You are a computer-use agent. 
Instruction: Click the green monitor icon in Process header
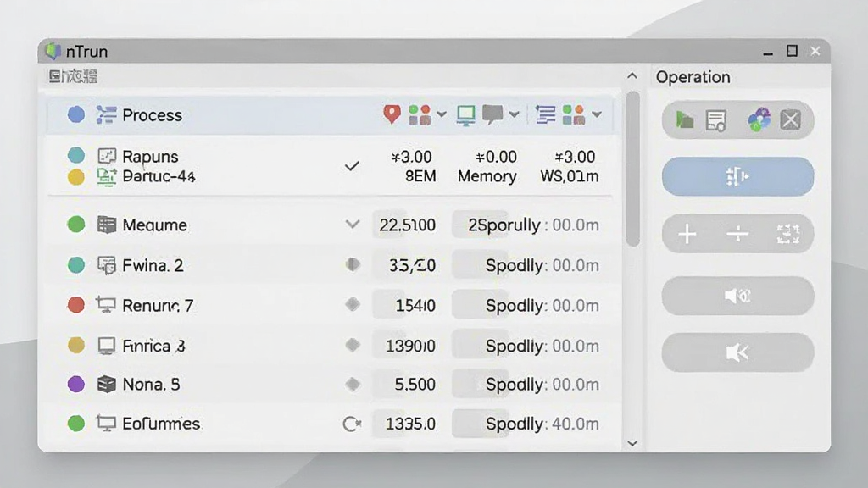pos(465,115)
